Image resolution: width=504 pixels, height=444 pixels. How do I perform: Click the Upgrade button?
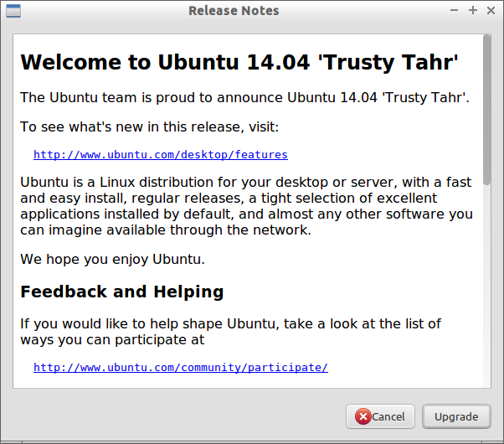point(456,416)
